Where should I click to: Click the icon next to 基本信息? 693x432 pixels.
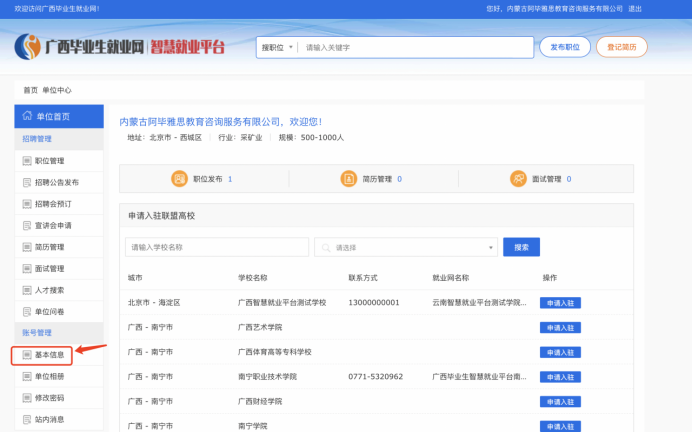[x=27, y=354]
